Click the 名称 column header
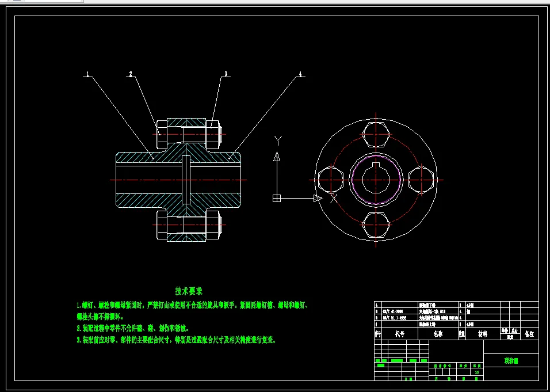Viewport: 550px width, 392px height. [x=438, y=334]
